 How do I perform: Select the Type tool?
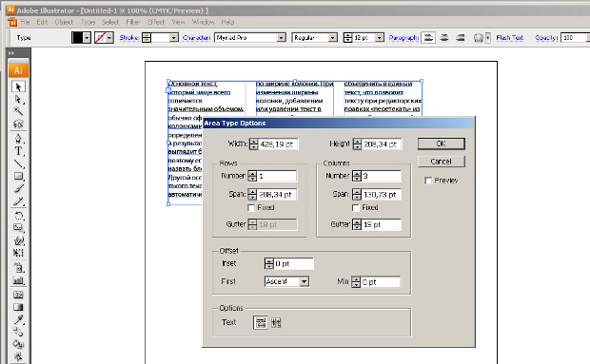[18, 151]
